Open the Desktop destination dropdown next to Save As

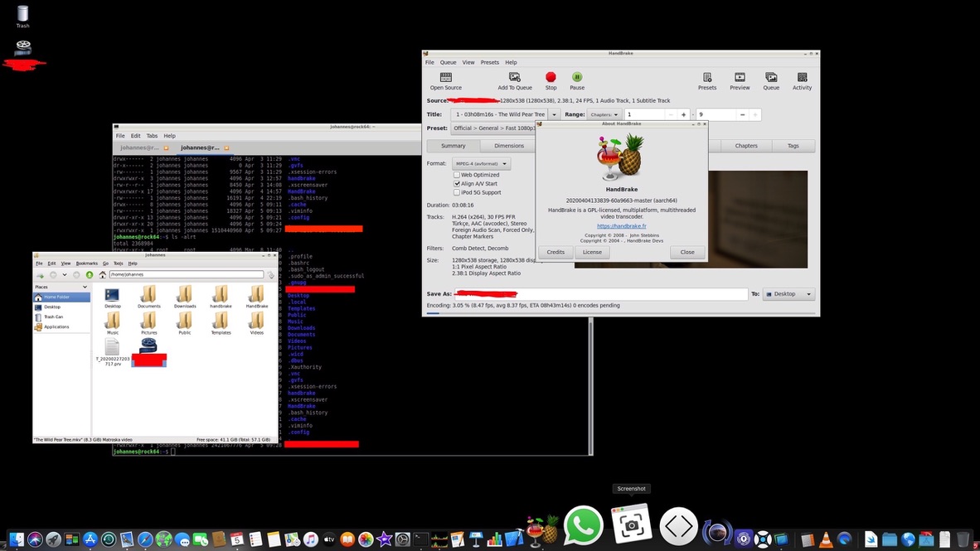coord(788,294)
